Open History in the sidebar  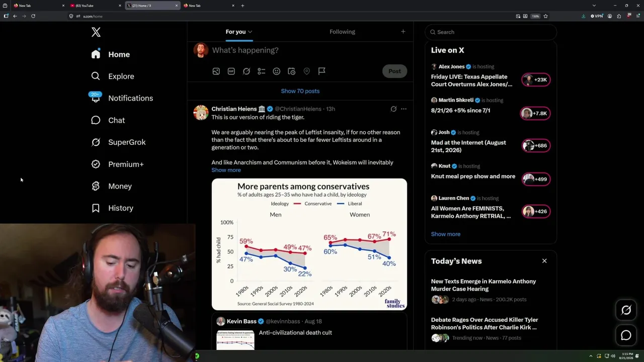click(x=112, y=208)
